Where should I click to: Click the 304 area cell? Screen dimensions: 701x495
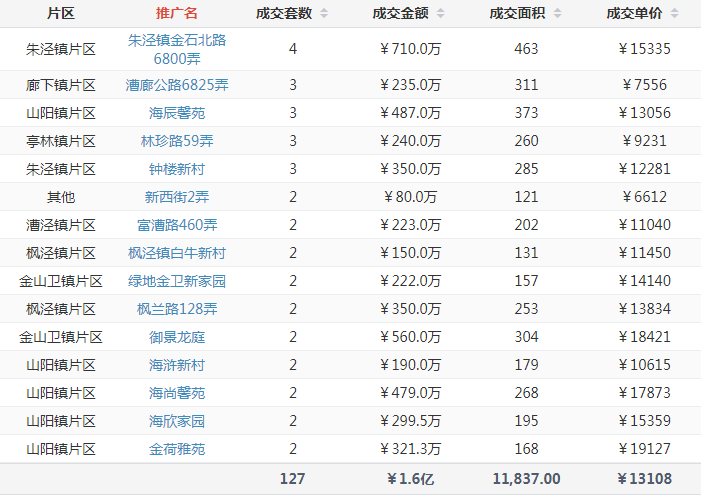[526, 337]
